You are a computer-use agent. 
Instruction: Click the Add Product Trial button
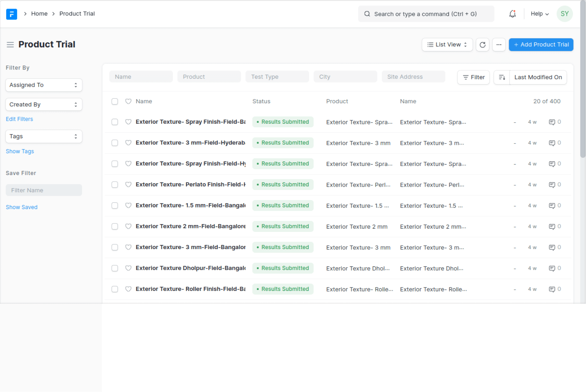coord(541,45)
